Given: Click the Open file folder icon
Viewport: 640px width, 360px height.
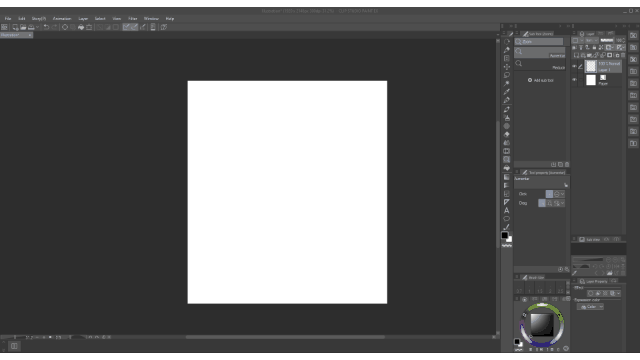Looking at the screenshot, I should 23,27.
